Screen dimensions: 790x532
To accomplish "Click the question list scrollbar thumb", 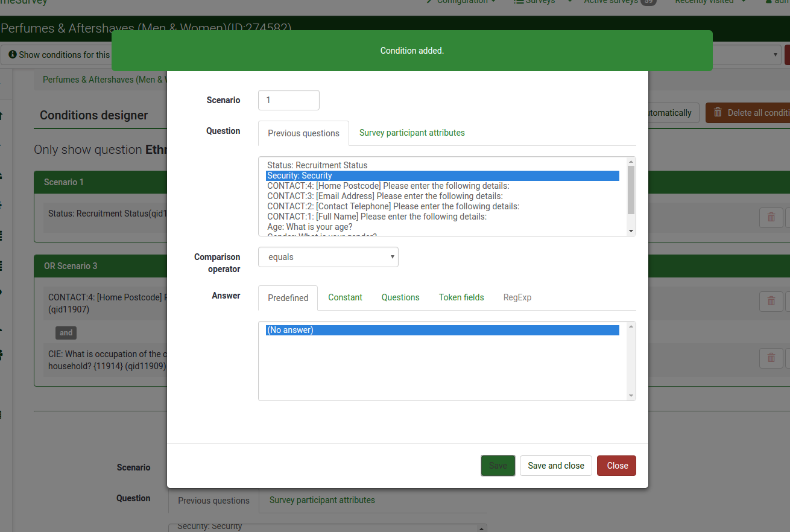I will click(631, 190).
